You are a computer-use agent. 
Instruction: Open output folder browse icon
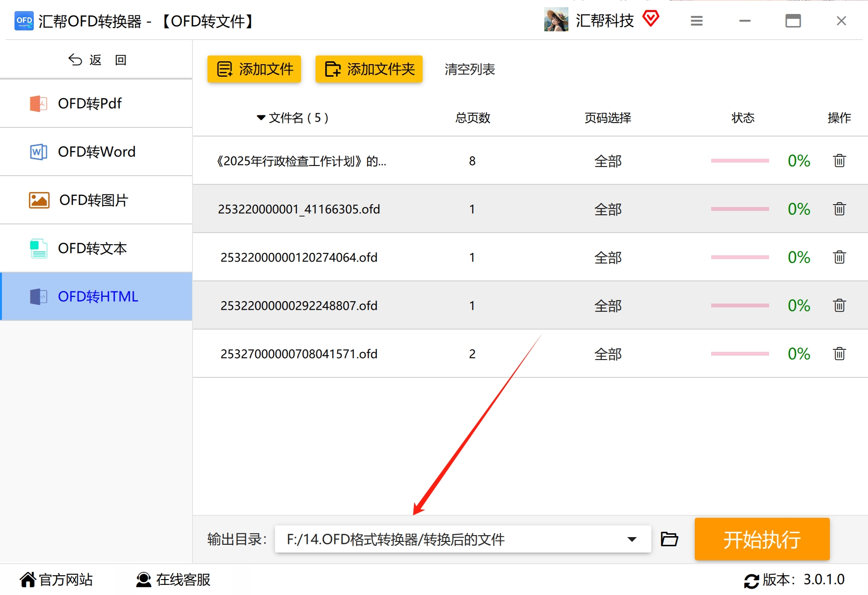pos(669,539)
